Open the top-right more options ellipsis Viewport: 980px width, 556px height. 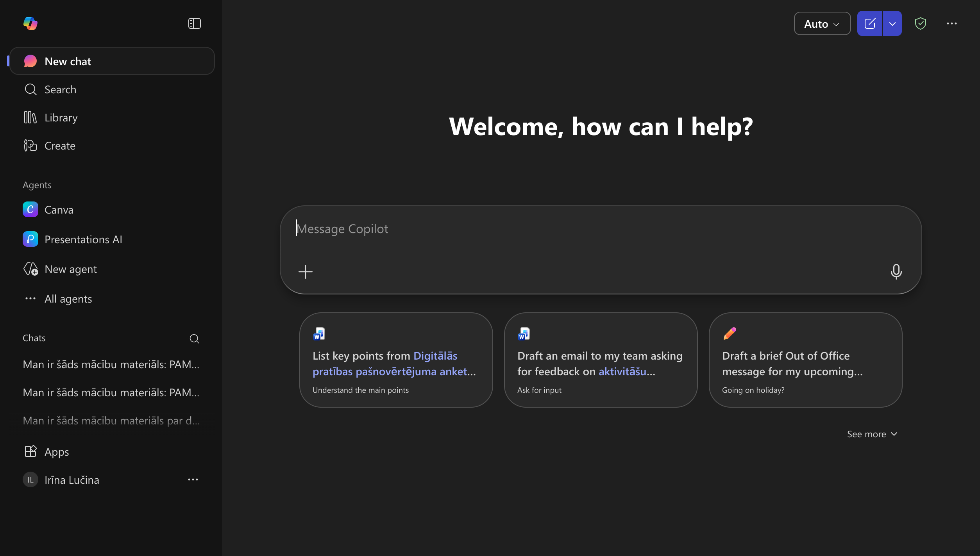(951, 23)
